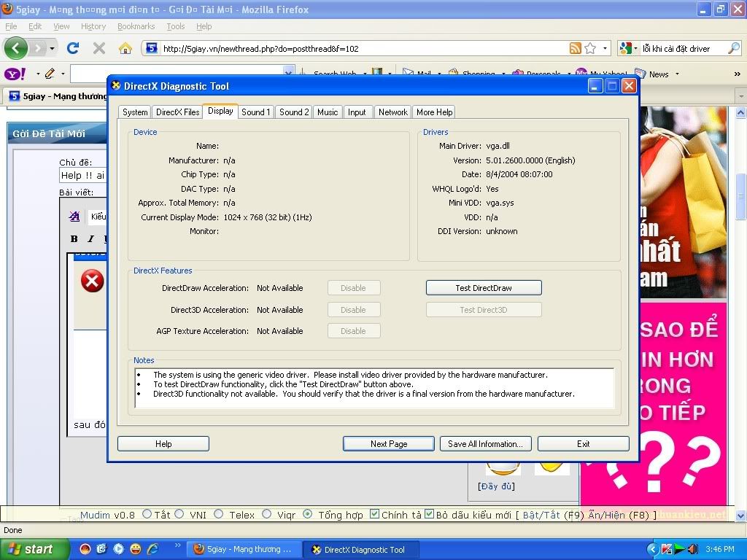The height and width of the screenshot is (560, 747).
Task: Click the Firefox reload button
Action: (72, 48)
